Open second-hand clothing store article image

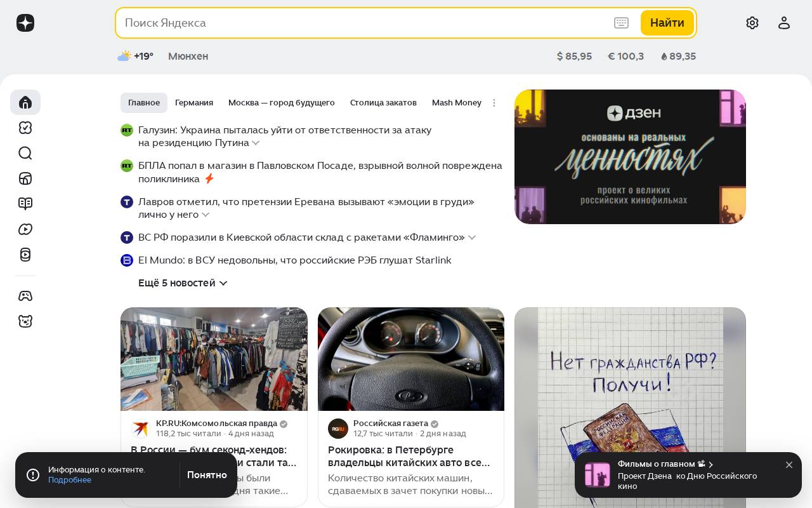click(214, 359)
